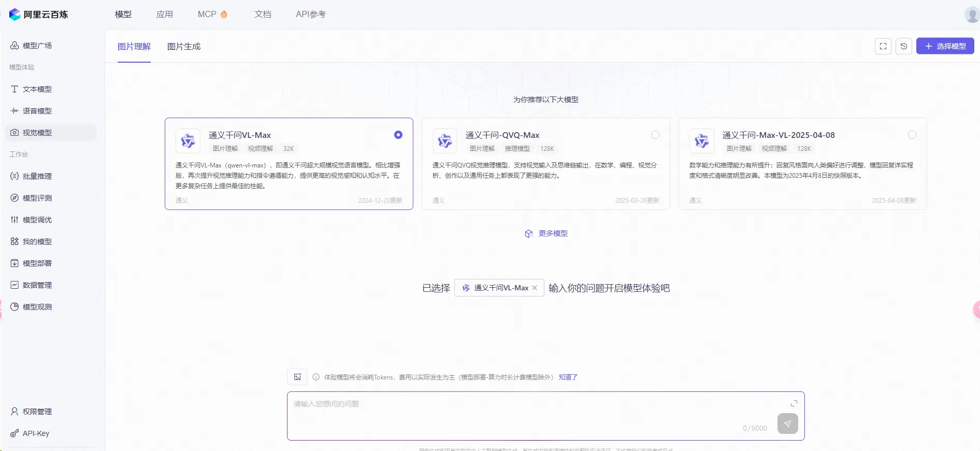Switch to the 图片理解 tab
980x451 pixels.
(134, 47)
